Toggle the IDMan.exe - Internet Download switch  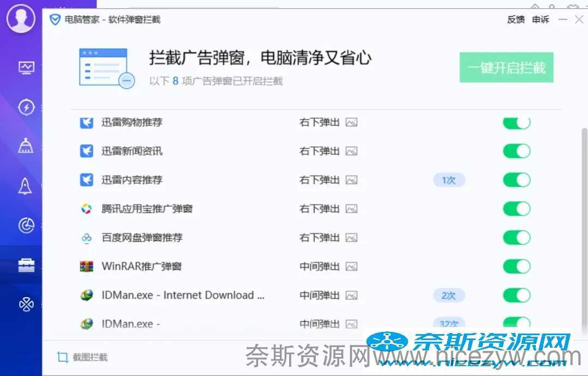517,295
